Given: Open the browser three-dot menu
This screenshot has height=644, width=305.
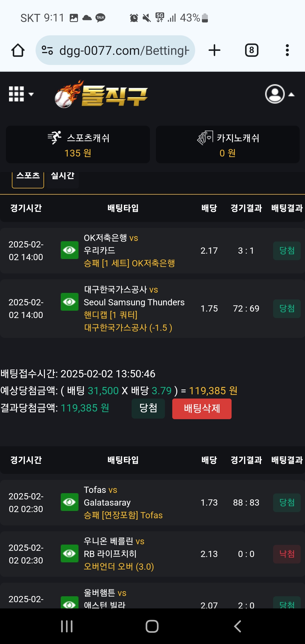Looking at the screenshot, I should [x=287, y=50].
